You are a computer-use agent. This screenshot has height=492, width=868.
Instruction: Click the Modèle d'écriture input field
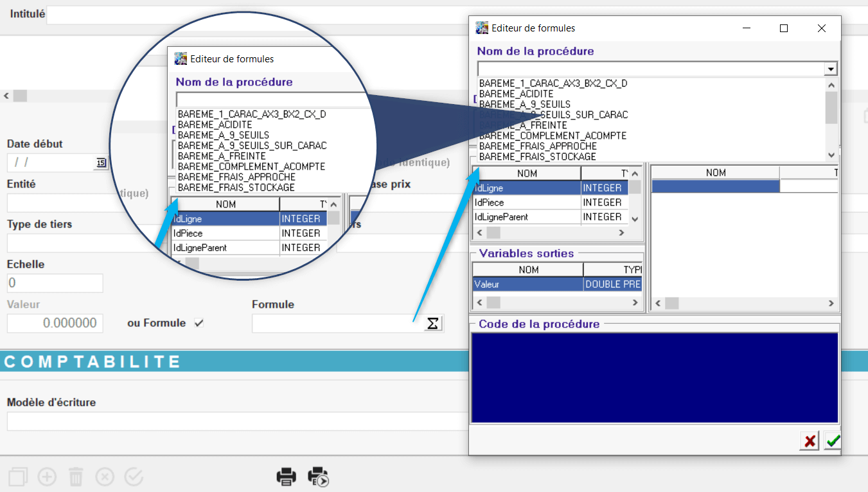click(231, 421)
